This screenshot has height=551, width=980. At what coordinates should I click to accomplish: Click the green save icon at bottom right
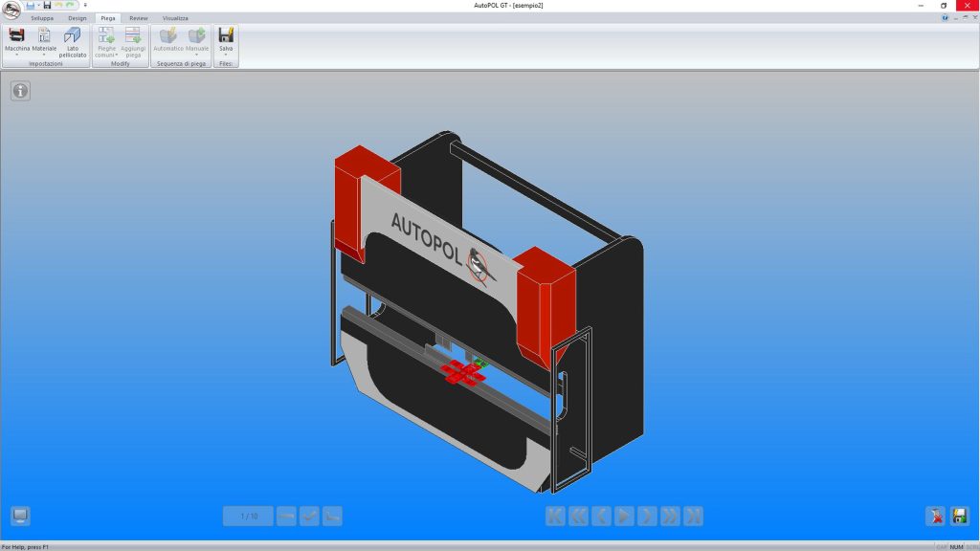click(x=959, y=516)
